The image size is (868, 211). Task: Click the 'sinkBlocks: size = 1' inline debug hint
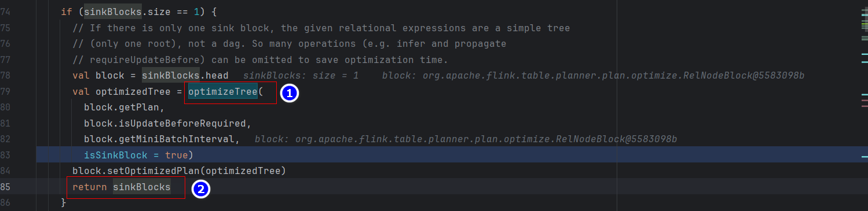point(301,76)
